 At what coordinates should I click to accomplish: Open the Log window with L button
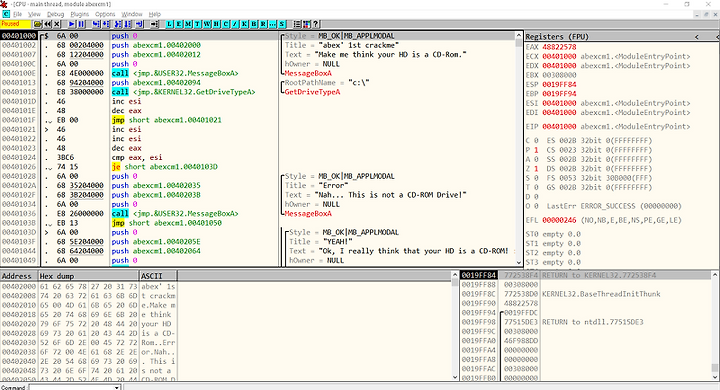coord(169,24)
